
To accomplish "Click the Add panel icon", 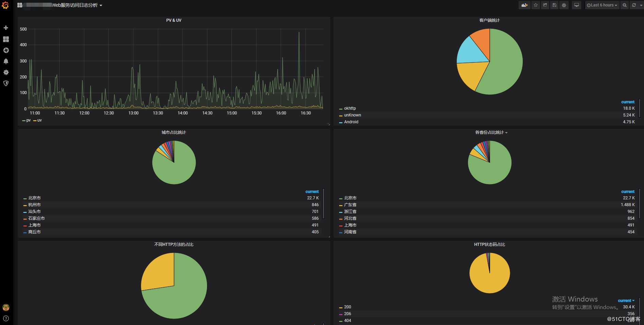I will [524, 5].
